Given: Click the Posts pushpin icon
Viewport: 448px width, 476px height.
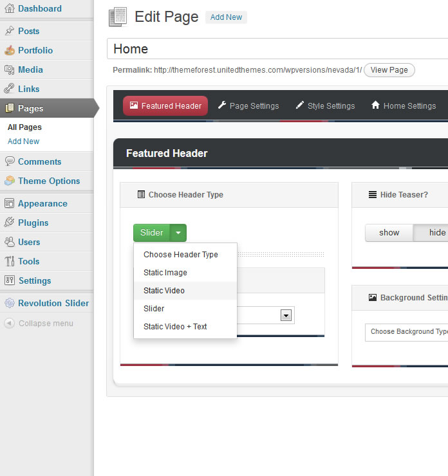Looking at the screenshot, I should click(9, 31).
